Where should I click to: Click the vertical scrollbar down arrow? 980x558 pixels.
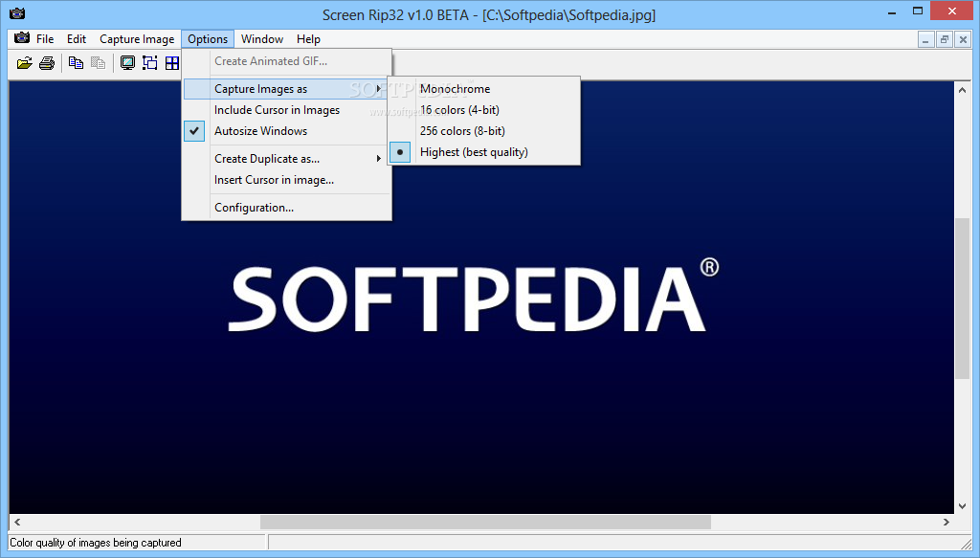[x=963, y=506]
